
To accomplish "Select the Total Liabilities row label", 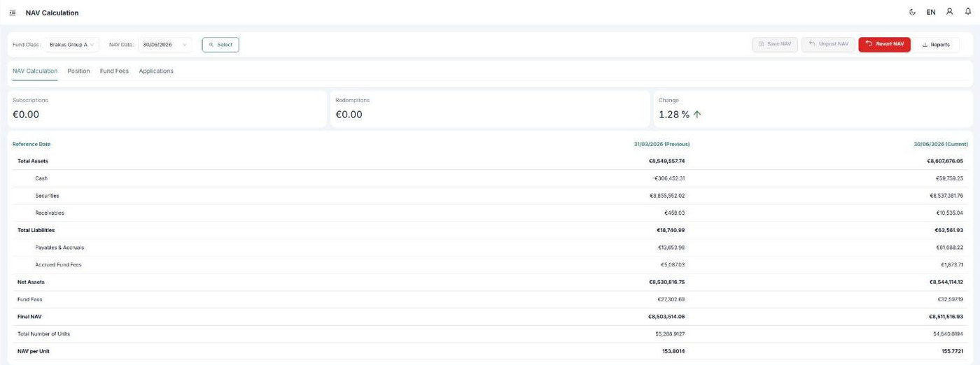I will (36, 230).
